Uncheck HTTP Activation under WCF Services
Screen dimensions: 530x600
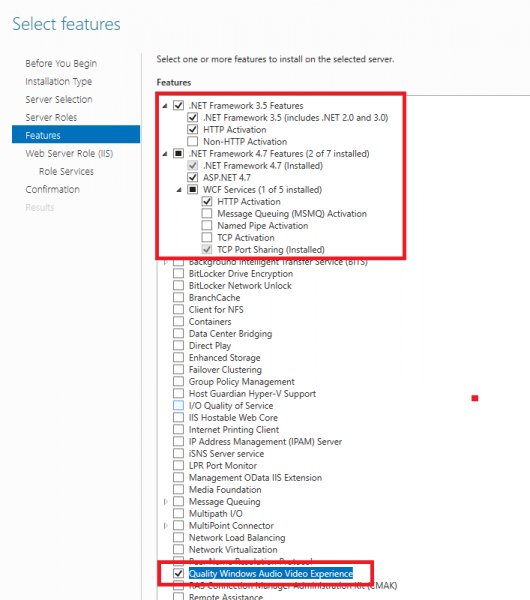click(x=207, y=201)
